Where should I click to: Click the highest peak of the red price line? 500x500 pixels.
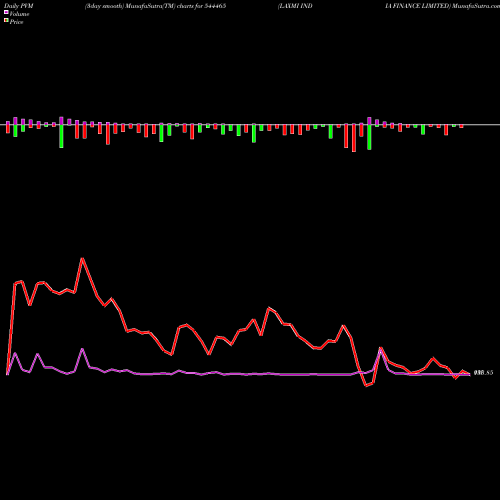(82, 259)
